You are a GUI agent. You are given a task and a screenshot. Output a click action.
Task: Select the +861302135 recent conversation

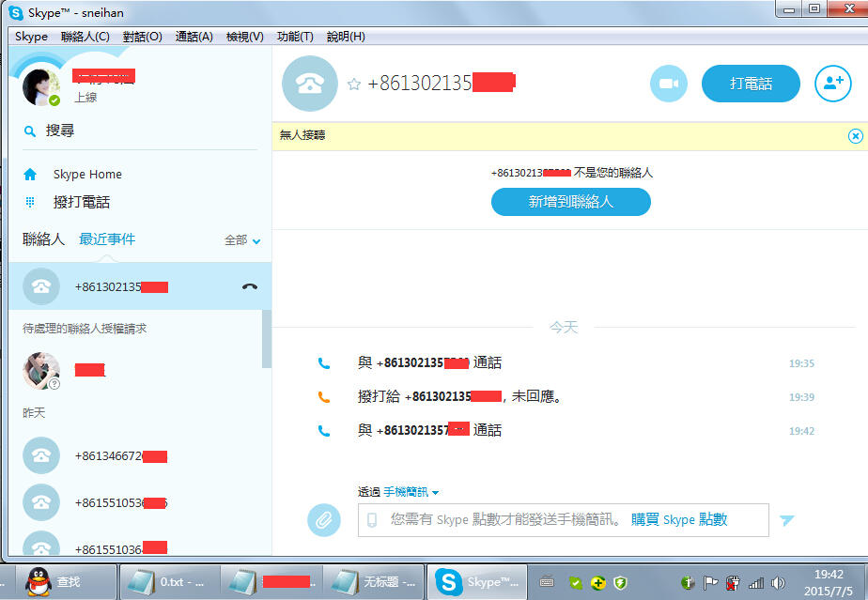pyautogui.click(x=139, y=286)
